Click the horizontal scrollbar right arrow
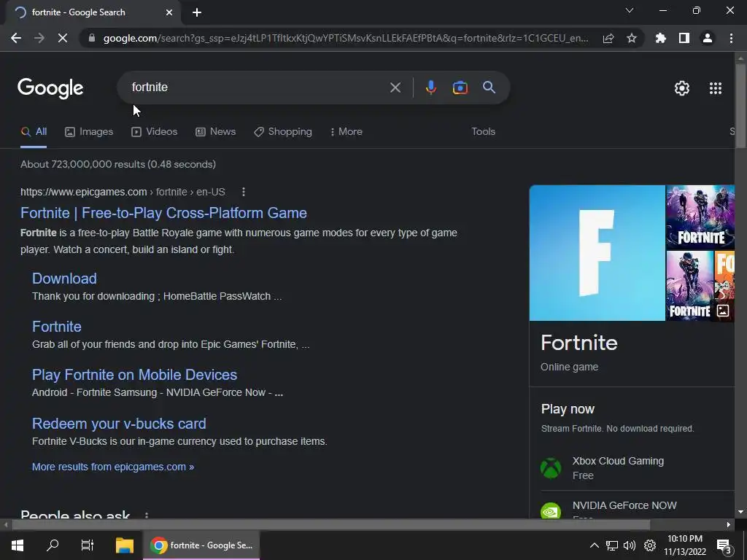Viewport: 747px width, 560px height. click(729, 525)
